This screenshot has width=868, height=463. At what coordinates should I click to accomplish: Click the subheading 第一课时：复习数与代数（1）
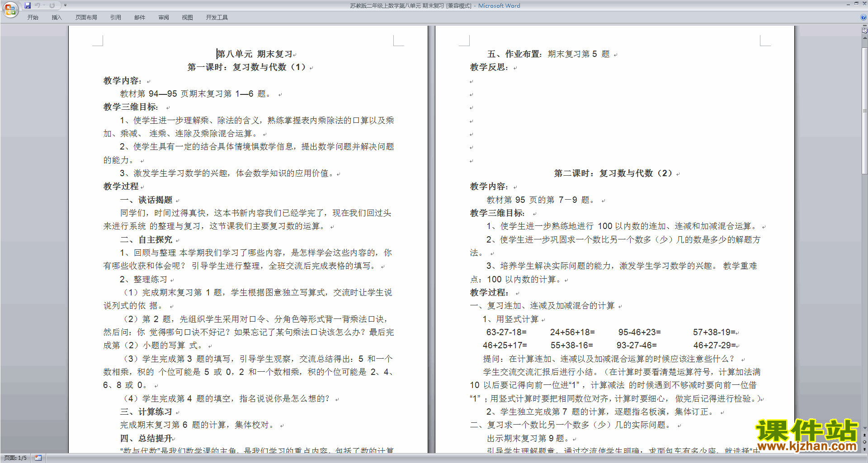click(247, 67)
